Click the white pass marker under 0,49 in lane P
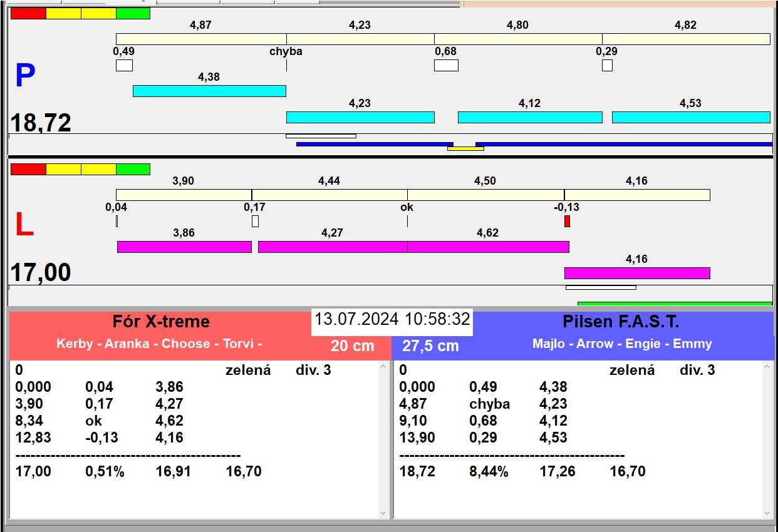Image resolution: width=778 pixels, height=532 pixels. tap(124, 65)
